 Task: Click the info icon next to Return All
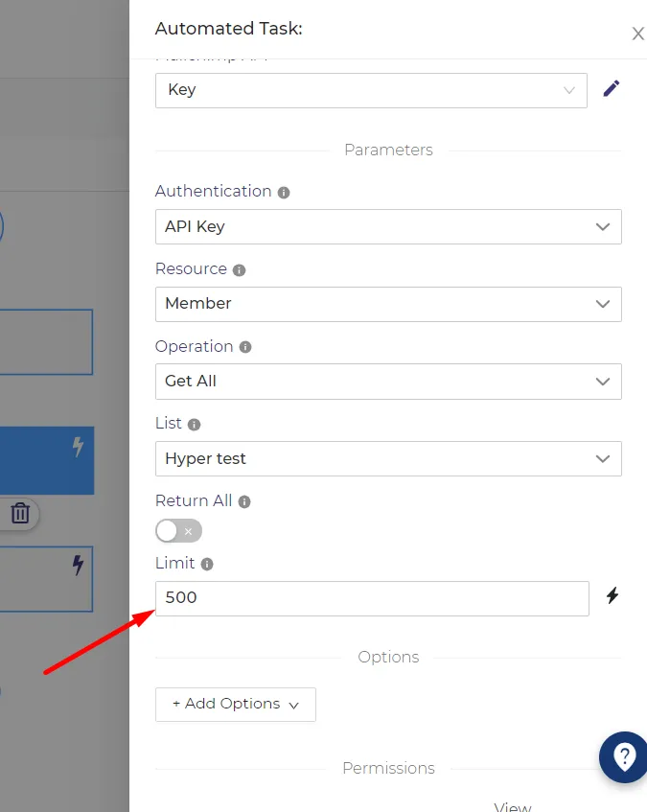click(x=244, y=501)
